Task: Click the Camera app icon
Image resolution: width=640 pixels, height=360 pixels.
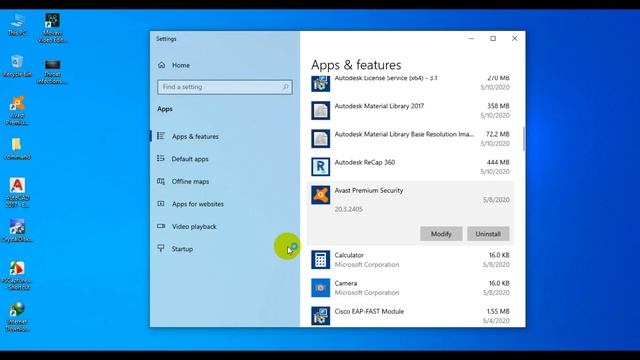Action: [320, 288]
